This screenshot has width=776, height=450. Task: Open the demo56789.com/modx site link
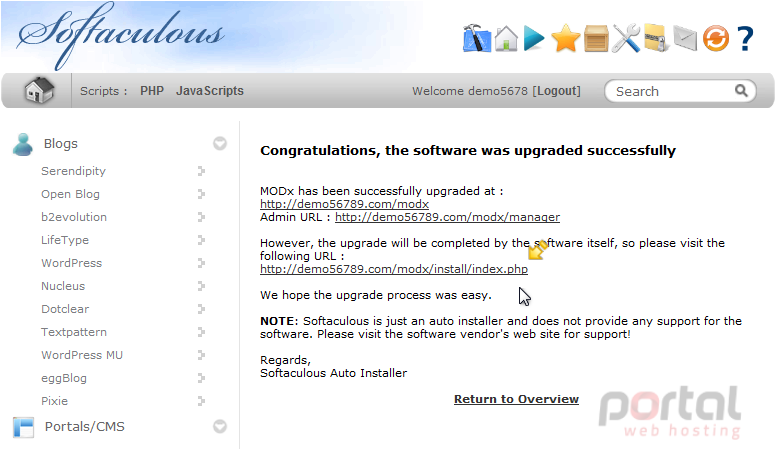tap(344, 204)
